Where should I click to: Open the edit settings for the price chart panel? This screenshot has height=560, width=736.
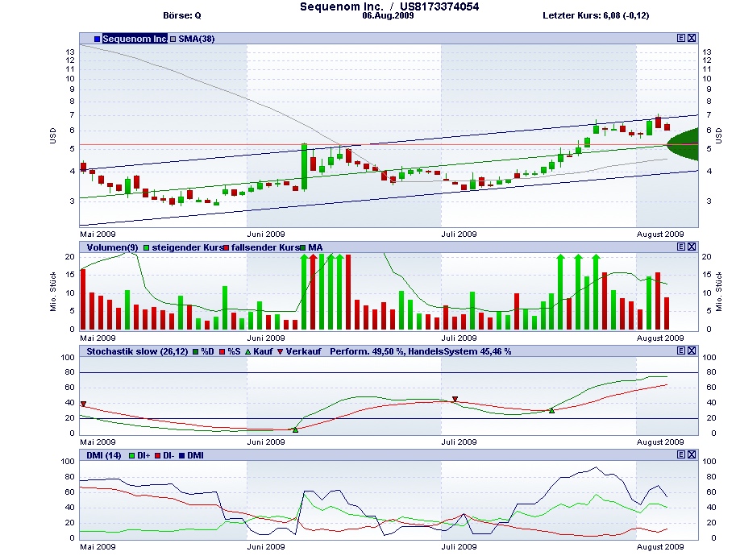pos(681,38)
